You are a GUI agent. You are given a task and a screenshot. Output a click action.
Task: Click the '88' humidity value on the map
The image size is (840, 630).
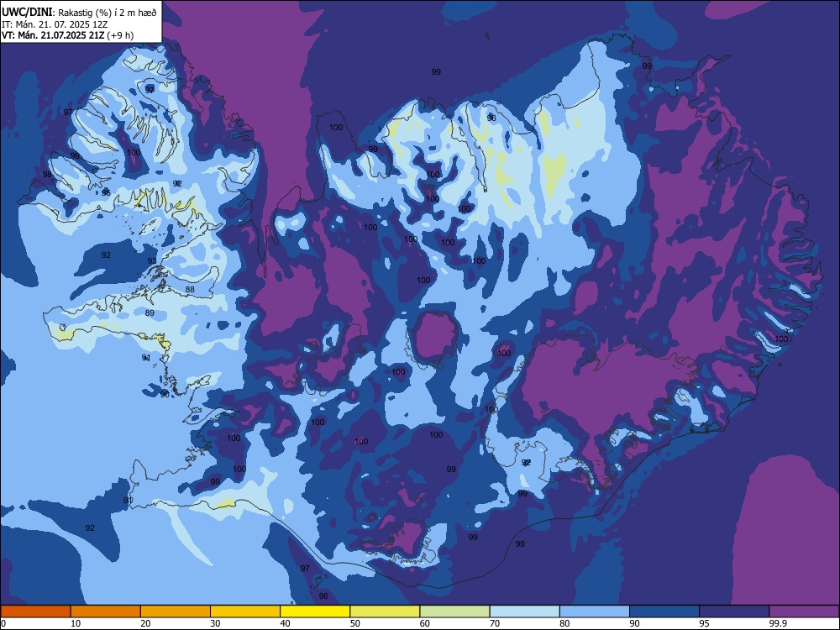click(190, 290)
